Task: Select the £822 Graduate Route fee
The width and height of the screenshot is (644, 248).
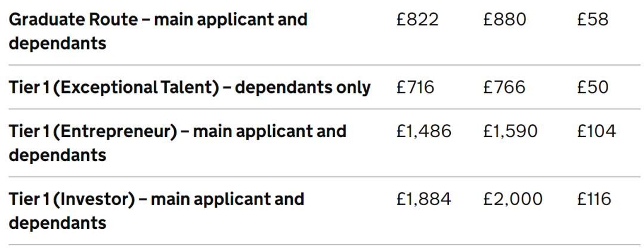Action: 417,20
